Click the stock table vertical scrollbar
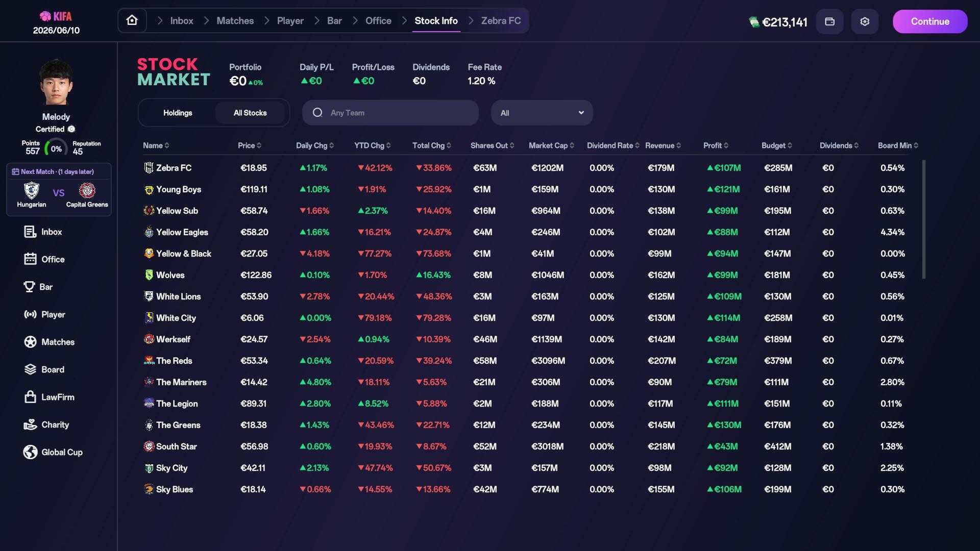This screenshot has width=980, height=551. point(924,219)
